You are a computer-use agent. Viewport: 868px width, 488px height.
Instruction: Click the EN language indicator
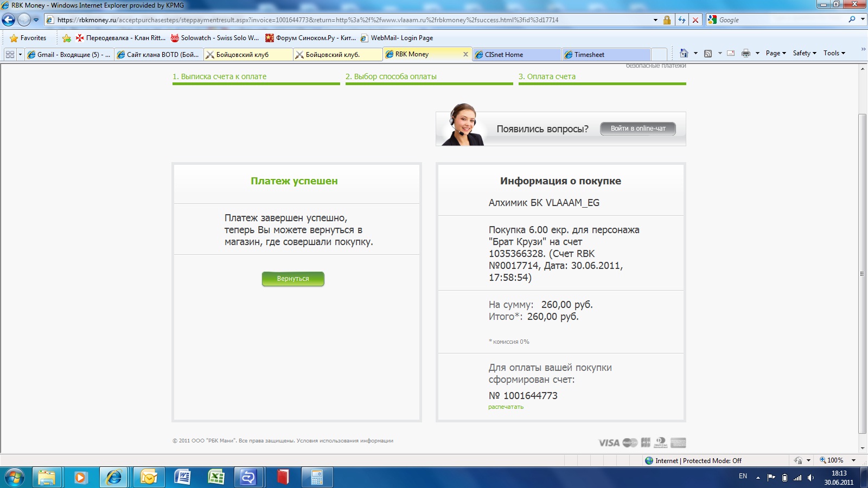[x=743, y=476]
